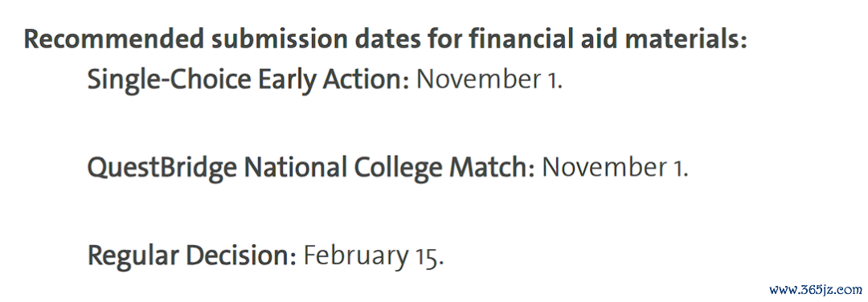This screenshot has height=302, width=868.
Task: Click the word 'Regular'
Action: [x=133, y=256]
